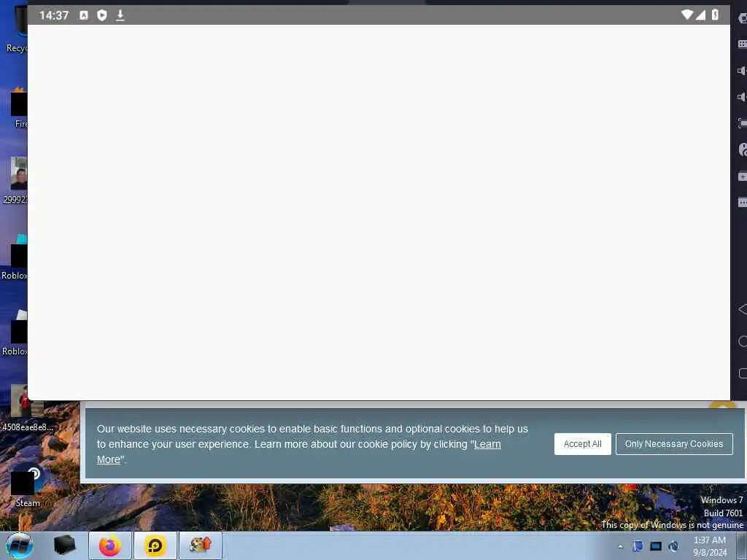This screenshot has height=560, width=747.
Task: Tap the battery icon in Android status bar
Action: pyautogui.click(x=715, y=15)
